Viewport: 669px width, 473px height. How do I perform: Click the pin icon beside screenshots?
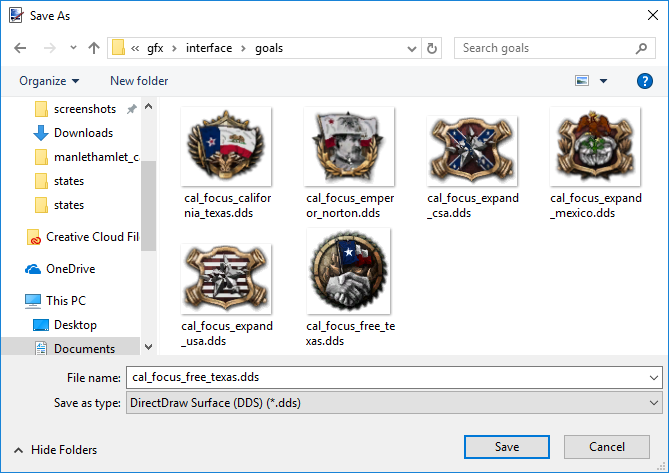tap(132, 109)
